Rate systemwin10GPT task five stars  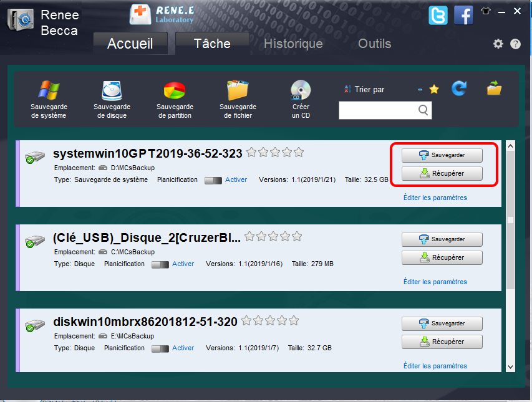tap(299, 153)
